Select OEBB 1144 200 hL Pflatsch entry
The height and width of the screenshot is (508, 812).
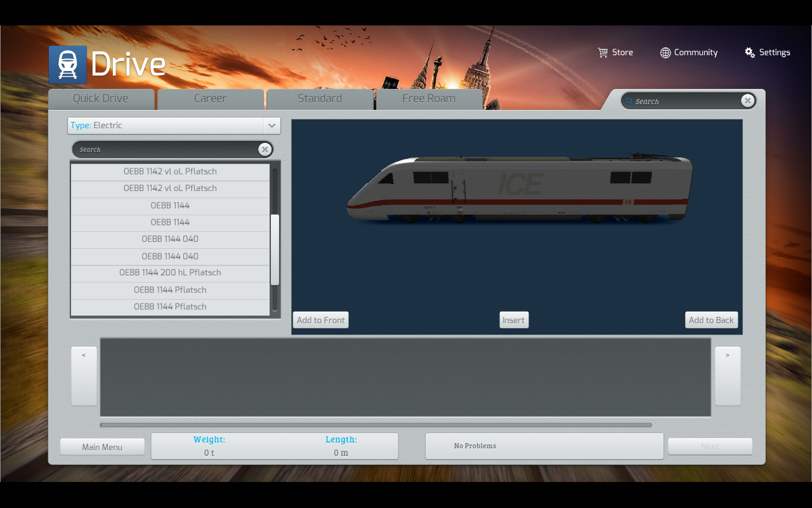click(x=170, y=273)
